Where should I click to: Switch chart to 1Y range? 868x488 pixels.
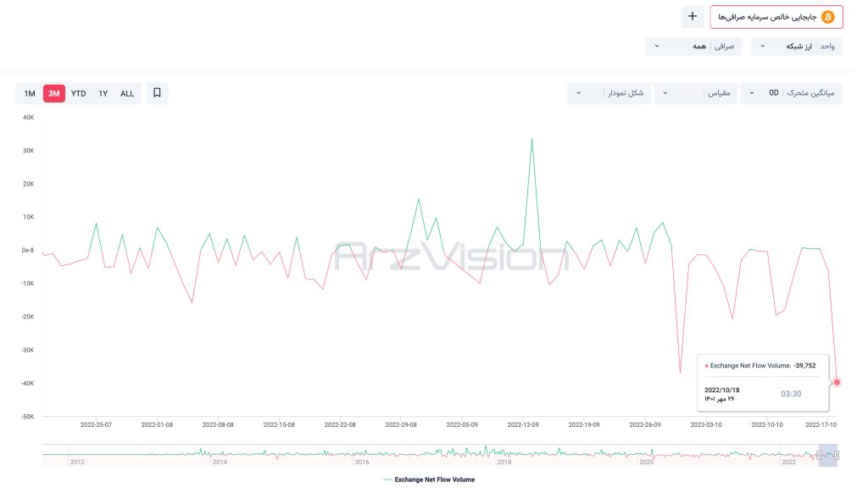click(103, 93)
